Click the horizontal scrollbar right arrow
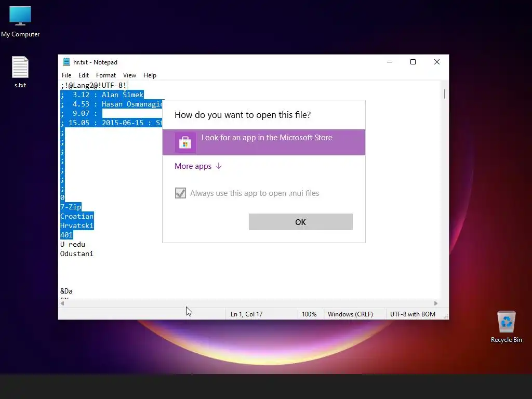The image size is (532, 399). pos(436,303)
